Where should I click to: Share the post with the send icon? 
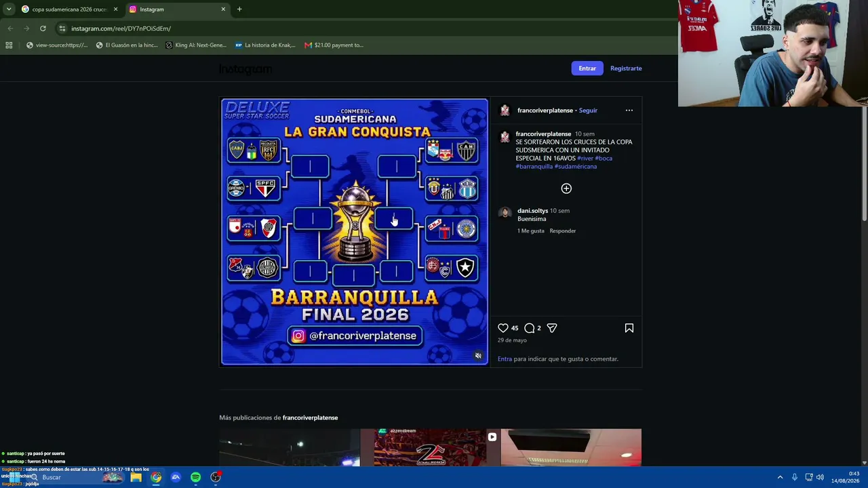pyautogui.click(x=552, y=328)
